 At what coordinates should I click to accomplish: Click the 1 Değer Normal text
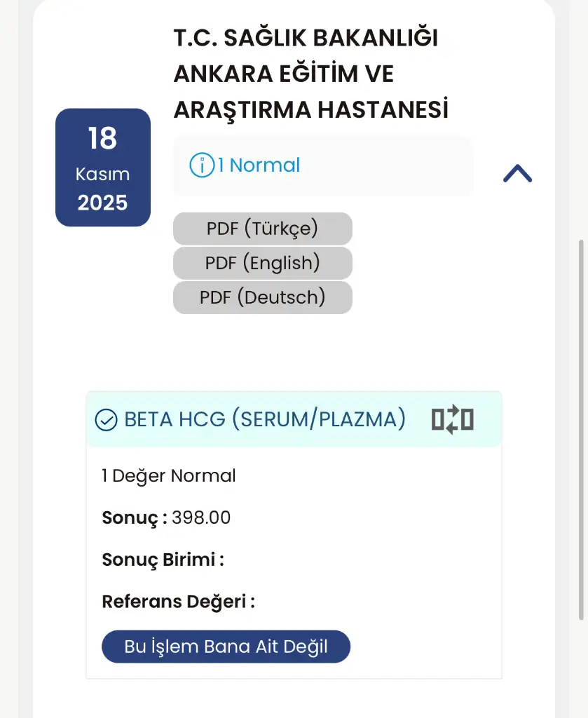[x=169, y=476]
